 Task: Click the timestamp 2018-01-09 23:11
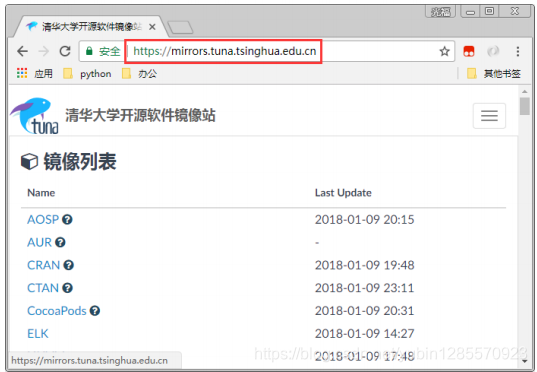(364, 288)
